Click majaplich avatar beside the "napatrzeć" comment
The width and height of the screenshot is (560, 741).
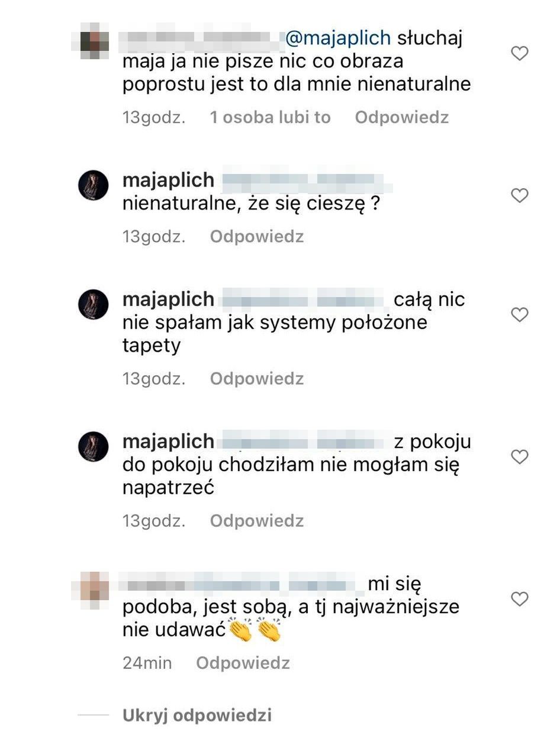[x=94, y=446]
